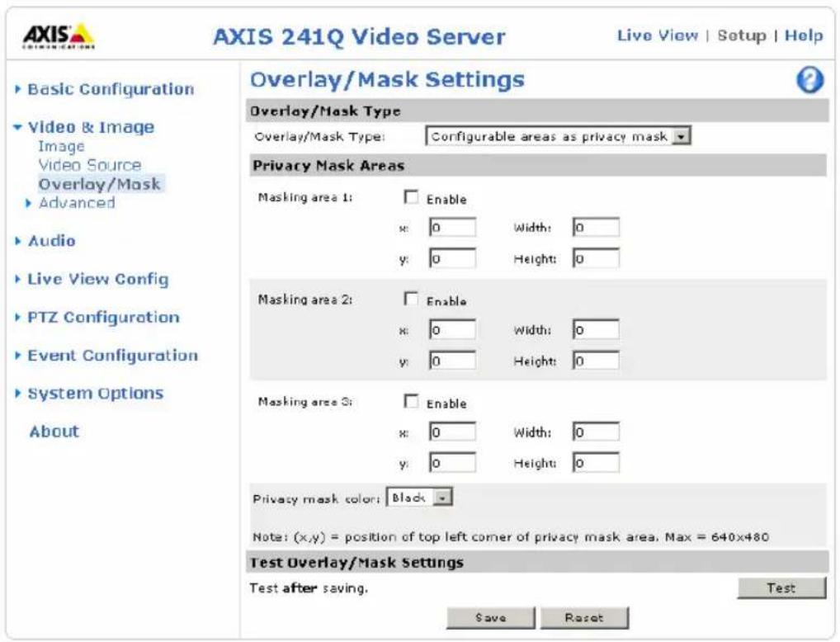Select Overlay/Mask in sidebar
The width and height of the screenshot is (840, 642).
pos(100,184)
